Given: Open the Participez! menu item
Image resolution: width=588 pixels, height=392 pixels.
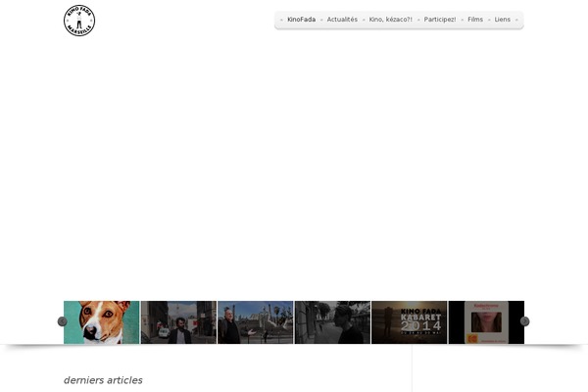Looking at the screenshot, I should (440, 20).
